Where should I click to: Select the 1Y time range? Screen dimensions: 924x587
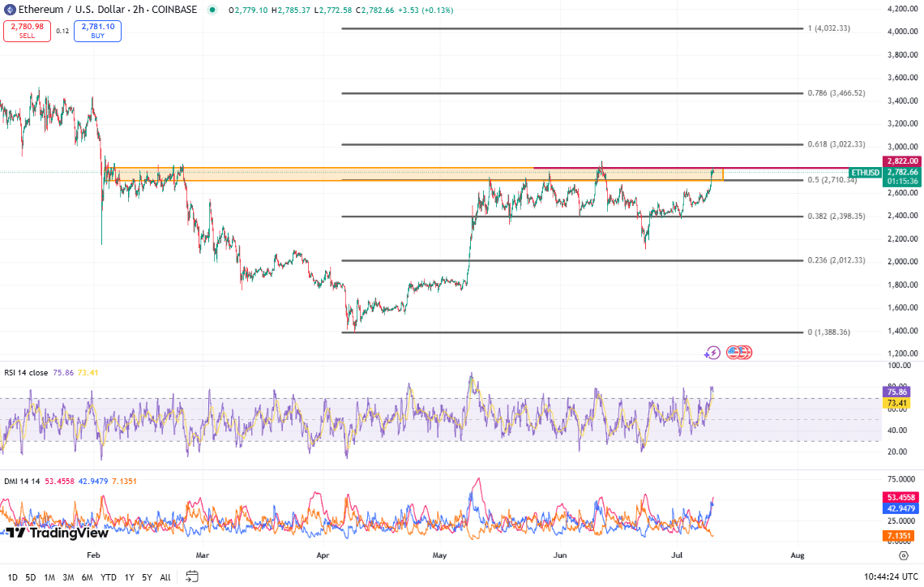coord(129,577)
